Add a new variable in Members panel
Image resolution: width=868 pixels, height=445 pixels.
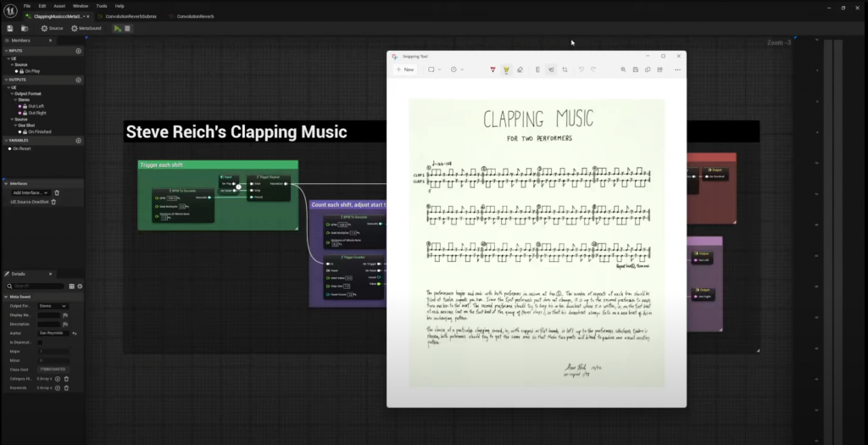79,141
